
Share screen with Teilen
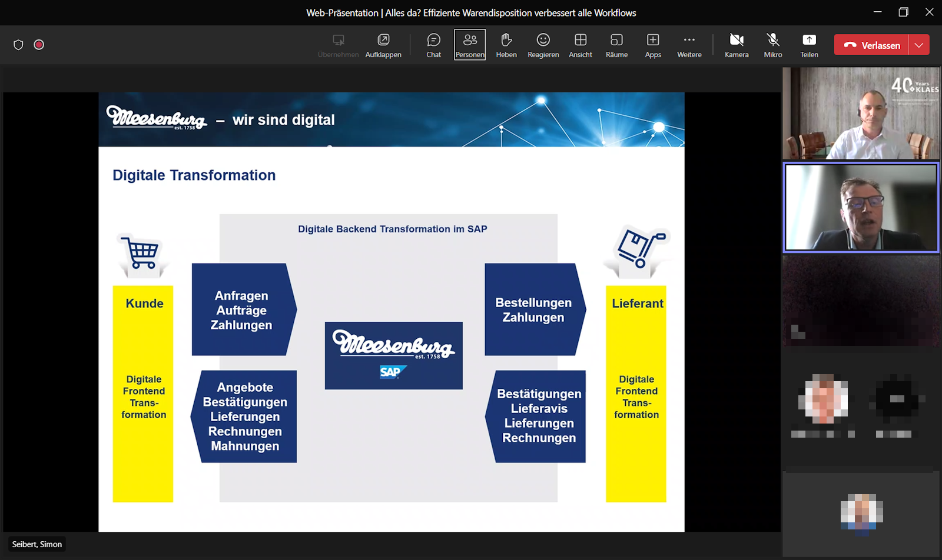tap(809, 45)
